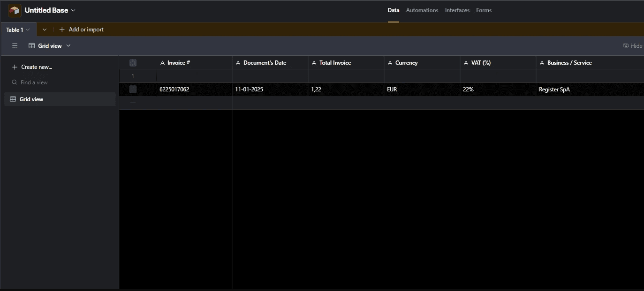Image resolution: width=644 pixels, height=291 pixels.
Task: Select the Register SpA cell
Action: 590,90
